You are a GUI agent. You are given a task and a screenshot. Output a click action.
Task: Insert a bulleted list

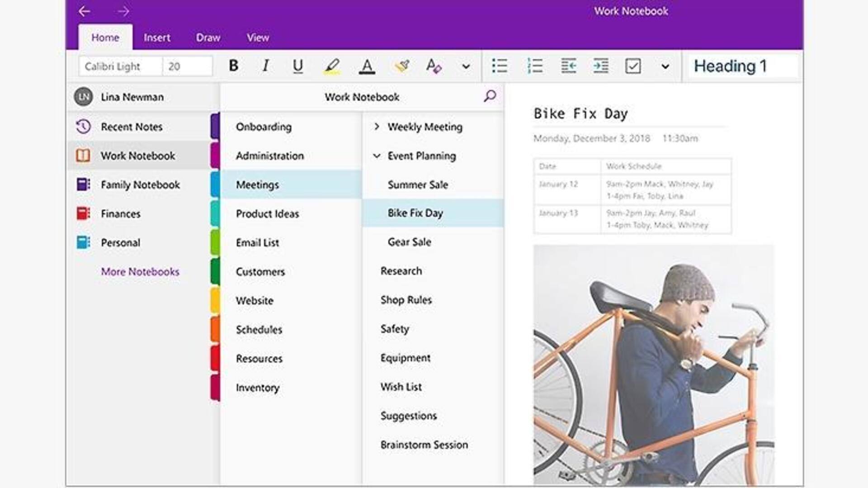500,66
